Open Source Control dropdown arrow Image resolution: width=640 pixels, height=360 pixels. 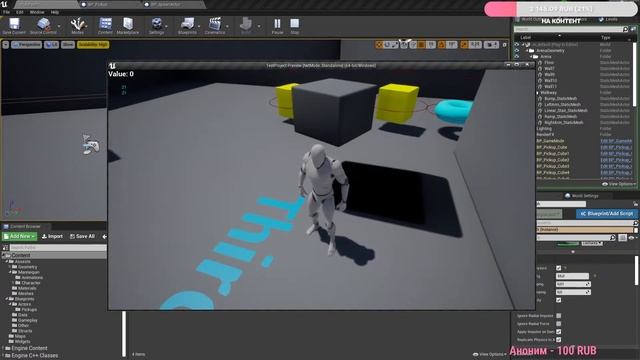(59, 26)
